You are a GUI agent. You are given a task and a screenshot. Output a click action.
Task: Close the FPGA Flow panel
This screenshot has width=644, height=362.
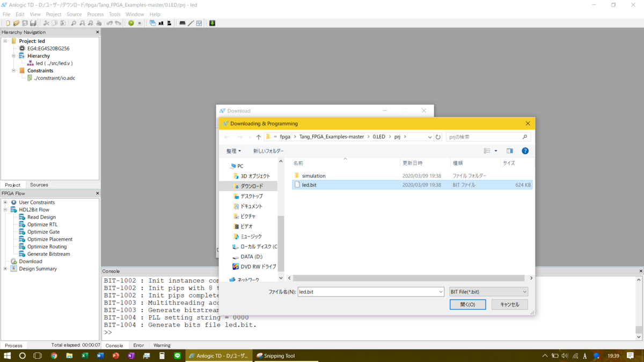coord(97,193)
